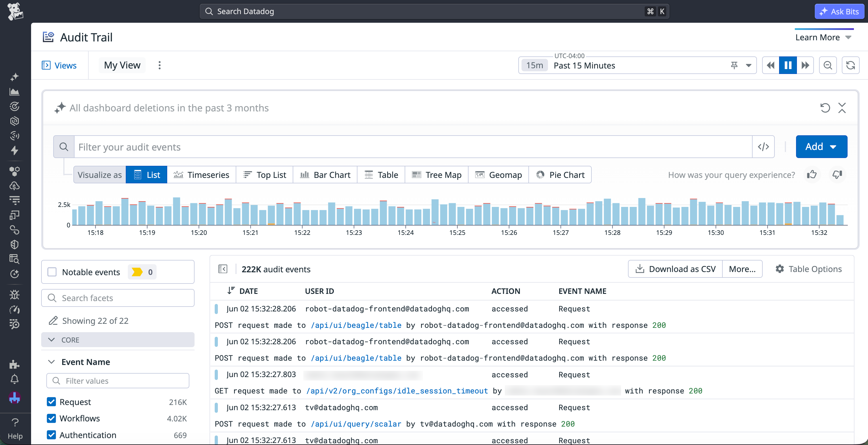Step forward in time with fast-forward button

[x=805, y=65]
